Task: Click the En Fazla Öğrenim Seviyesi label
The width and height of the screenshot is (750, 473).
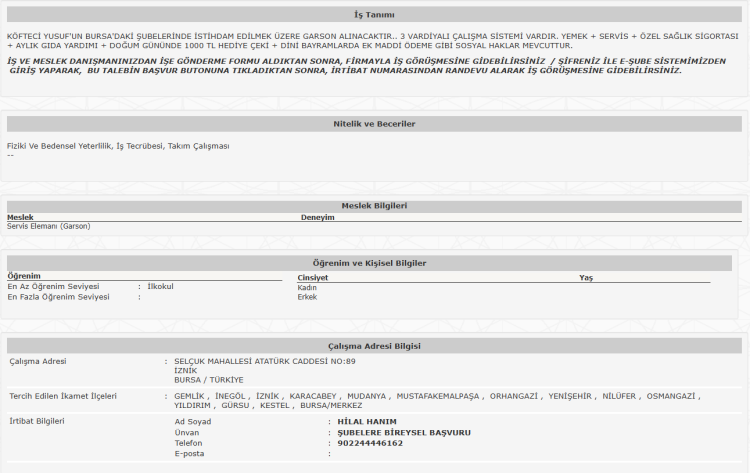Action: click(58, 297)
